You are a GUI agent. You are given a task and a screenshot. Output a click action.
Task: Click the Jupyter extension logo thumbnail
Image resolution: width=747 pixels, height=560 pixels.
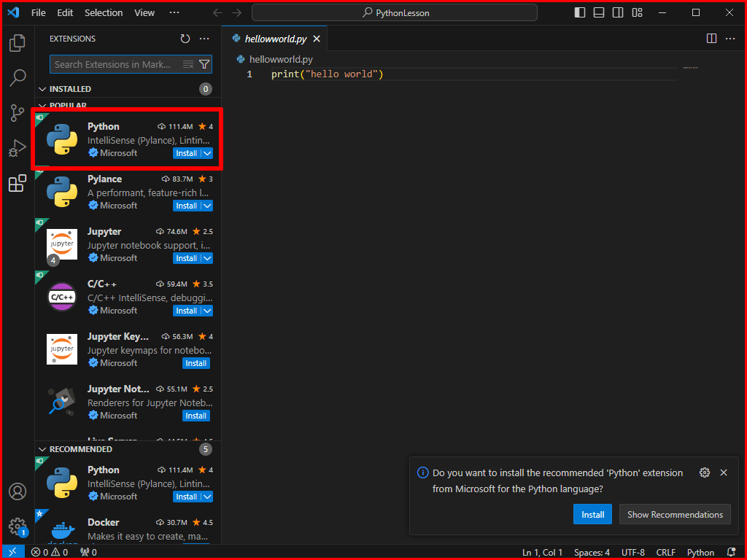tap(62, 244)
